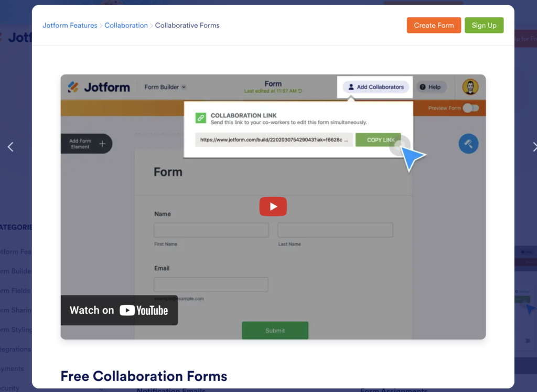Screen dimensions: 537x392
Task: Show the previous slide with the left arrow
Action: 10,147
